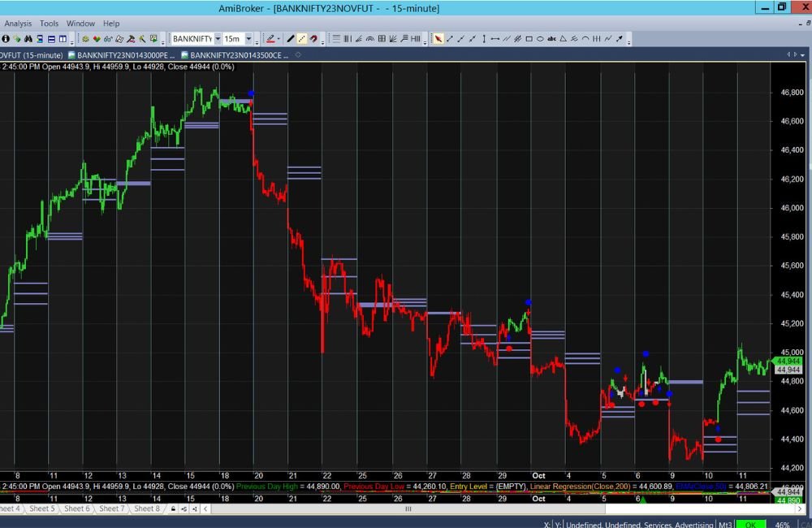Select the horizontal Fibonacci retracement lines icon

[x=336, y=39]
